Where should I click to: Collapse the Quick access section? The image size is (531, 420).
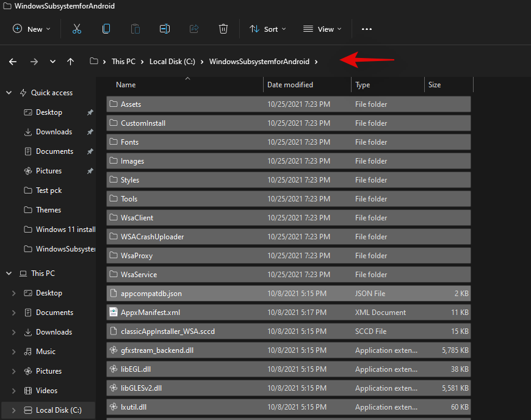(x=9, y=93)
